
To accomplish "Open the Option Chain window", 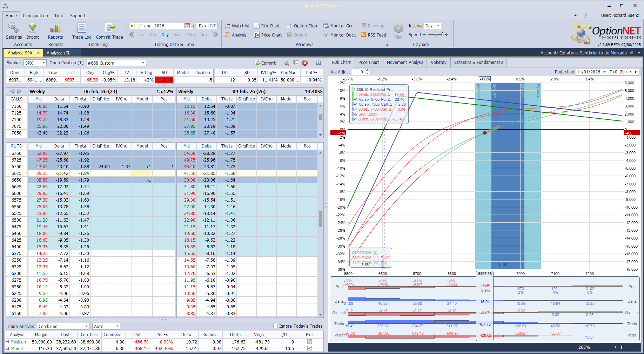I will tap(303, 26).
